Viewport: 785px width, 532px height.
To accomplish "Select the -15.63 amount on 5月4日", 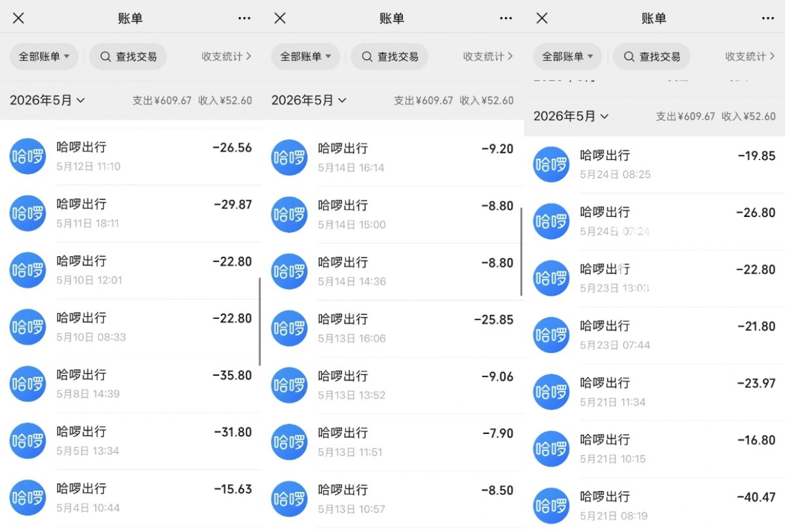I will click(x=233, y=489).
